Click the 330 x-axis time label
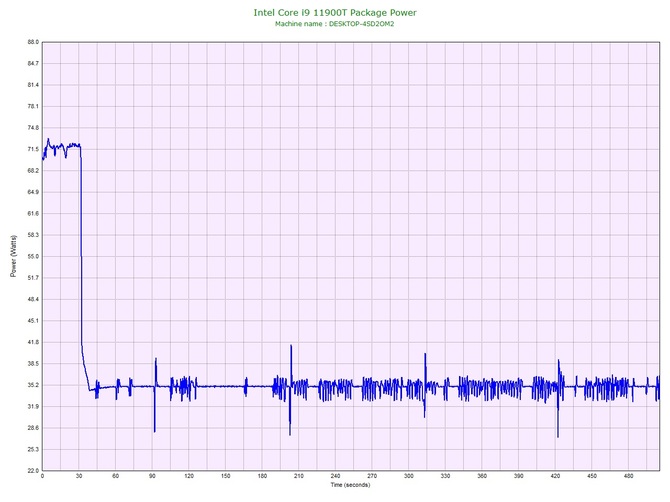Image resolution: width=670 pixels, height=502 pixels. [445, 476]
